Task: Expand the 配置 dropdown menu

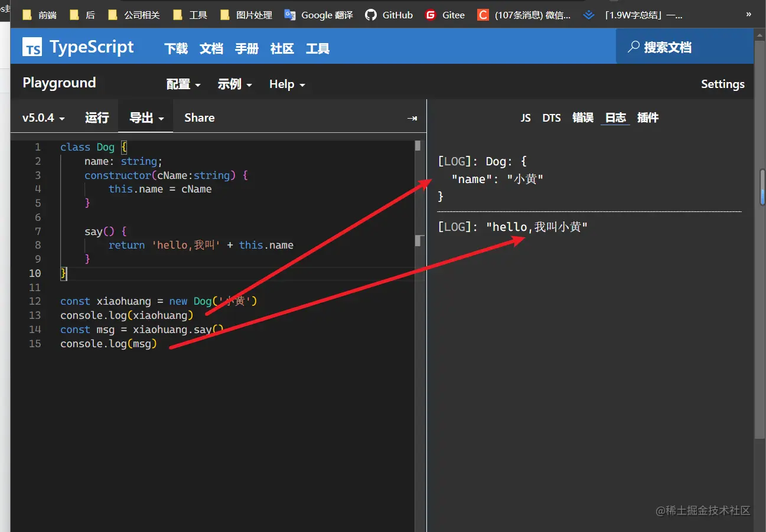Action: point(184,84)
